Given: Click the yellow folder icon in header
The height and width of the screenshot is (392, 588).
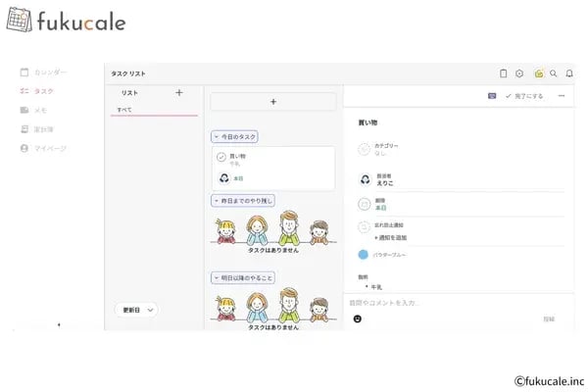Looking at the screenshot, I should [538, 73].
